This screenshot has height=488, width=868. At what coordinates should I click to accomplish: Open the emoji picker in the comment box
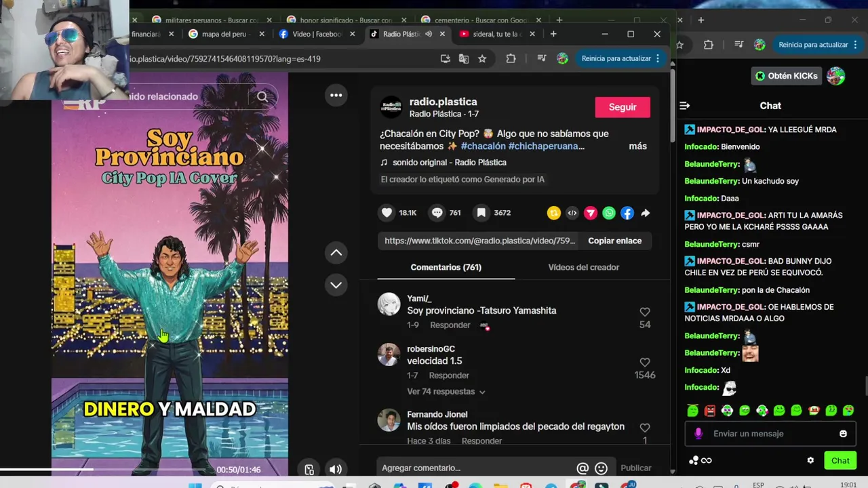(x=601, y=468)
